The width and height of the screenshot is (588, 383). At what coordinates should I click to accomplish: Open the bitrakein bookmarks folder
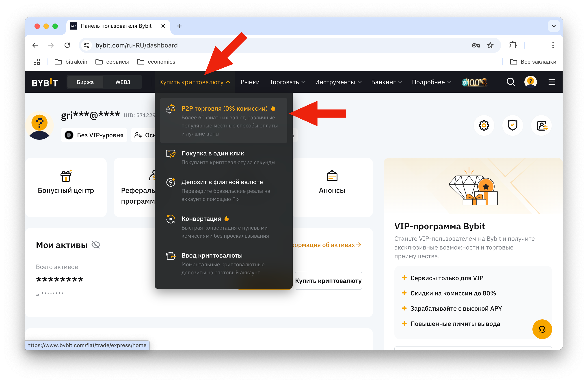point(71,62)
